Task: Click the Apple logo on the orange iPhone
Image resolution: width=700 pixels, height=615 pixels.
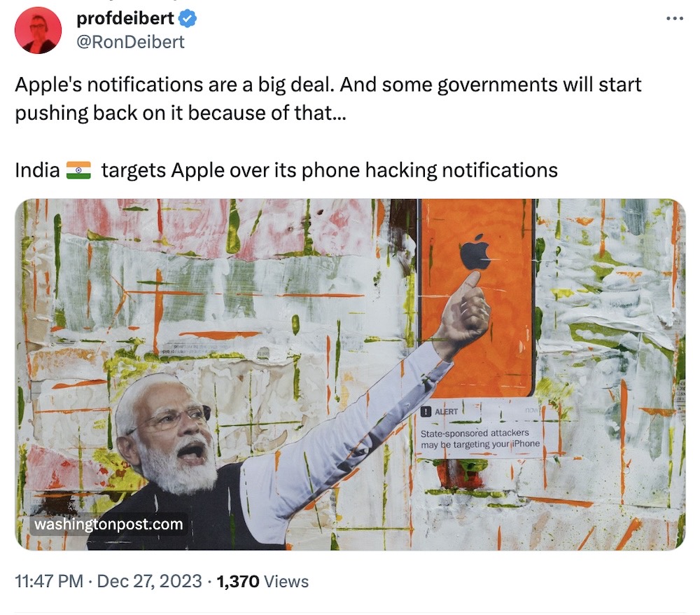Action: tap(476, 252)
